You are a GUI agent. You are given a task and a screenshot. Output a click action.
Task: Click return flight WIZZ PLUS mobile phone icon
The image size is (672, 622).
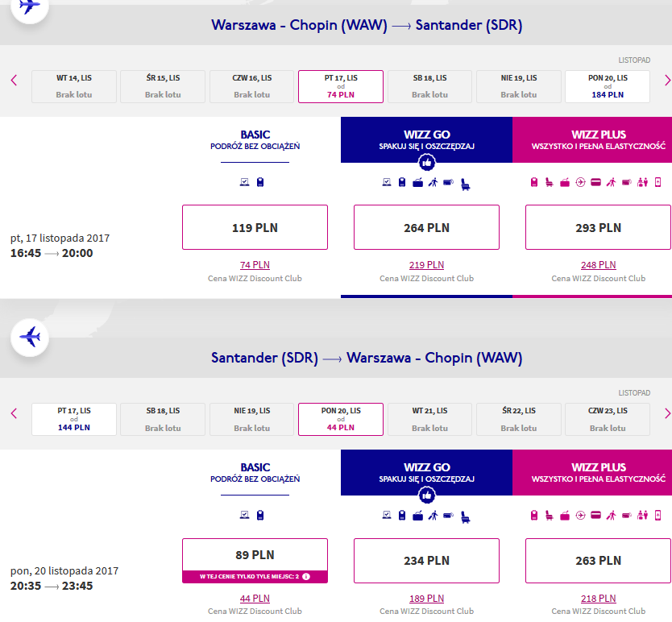(657, 515)
